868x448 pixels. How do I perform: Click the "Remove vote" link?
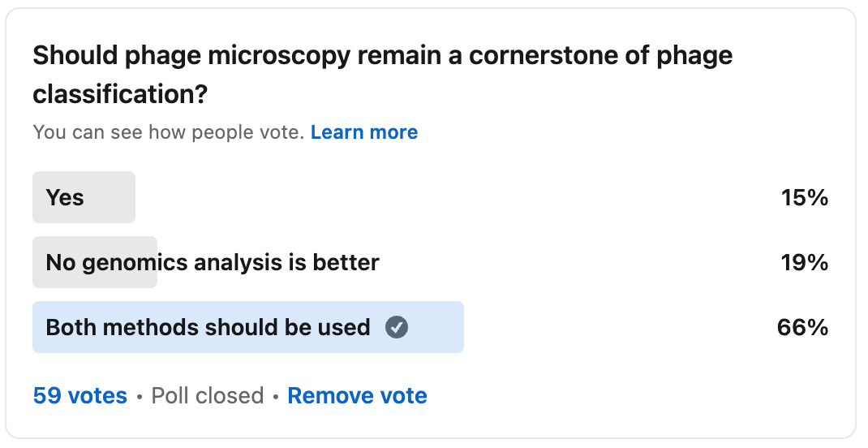357,396
